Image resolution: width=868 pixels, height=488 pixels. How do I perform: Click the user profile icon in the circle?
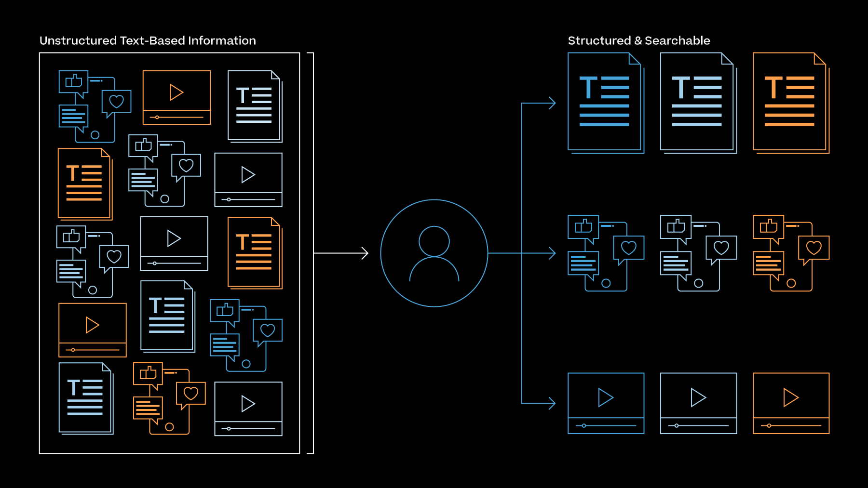pos(434,253)
